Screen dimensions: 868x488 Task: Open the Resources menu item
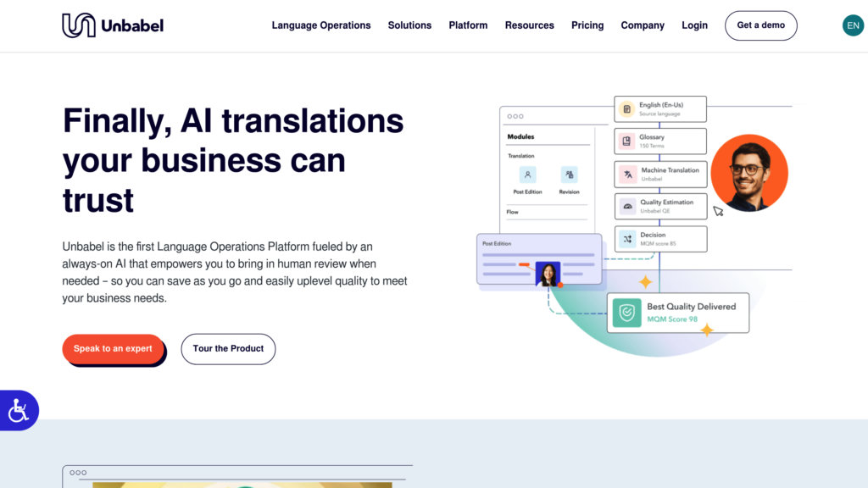[x=529, y=25]
